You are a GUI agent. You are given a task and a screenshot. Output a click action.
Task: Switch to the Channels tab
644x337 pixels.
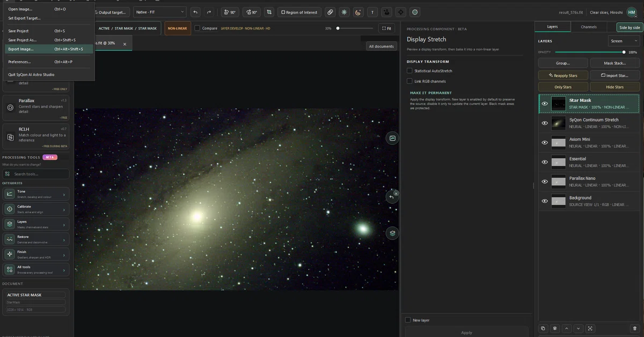click(x=589, y=27)
